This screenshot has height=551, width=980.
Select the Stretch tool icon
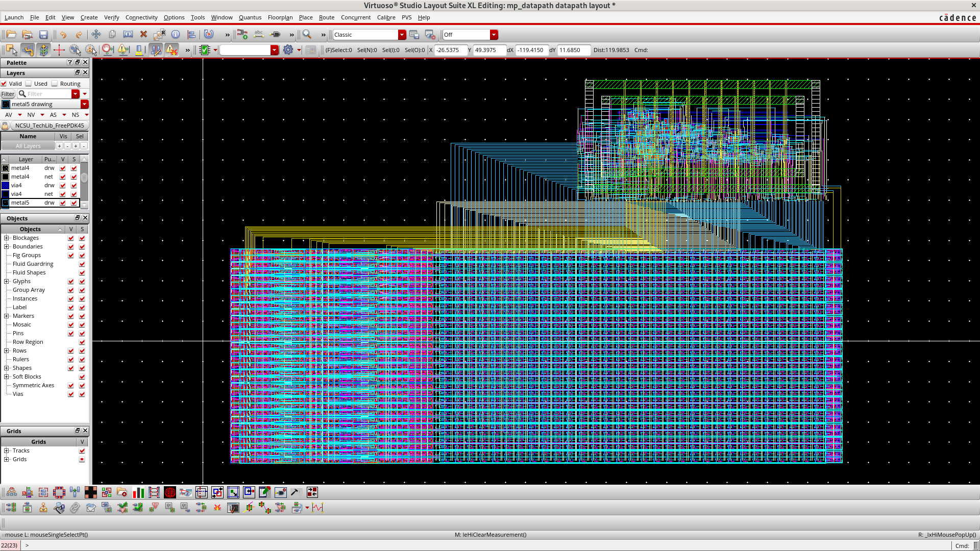point(128,35)
